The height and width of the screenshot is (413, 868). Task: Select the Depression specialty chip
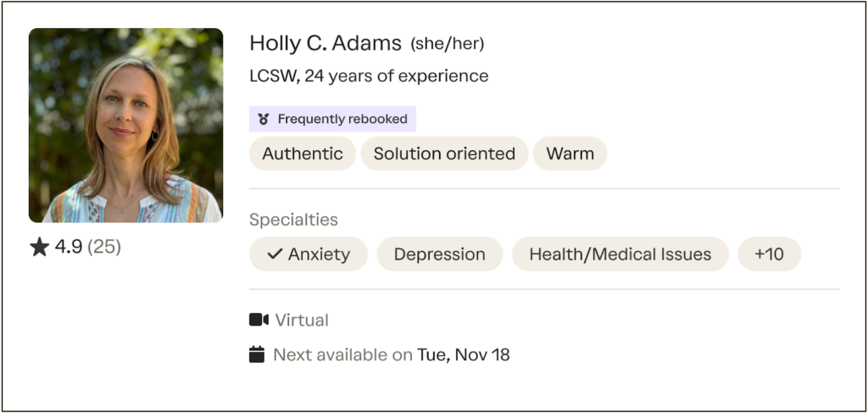click(x=439, y=254)
